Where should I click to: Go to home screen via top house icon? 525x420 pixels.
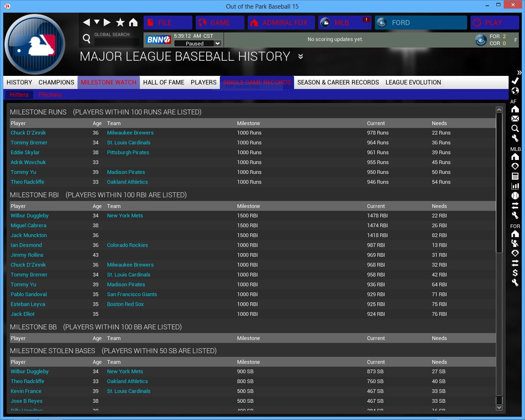coord(133,23)
